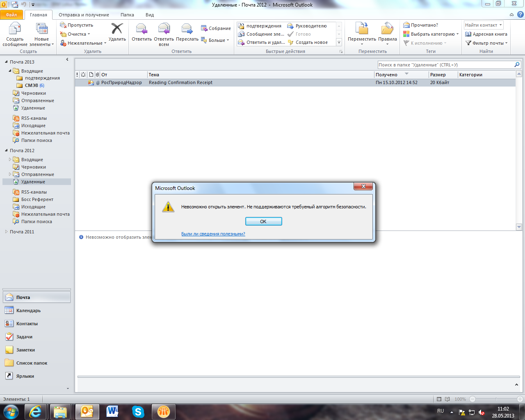Click Прочитано? in the Теги group
Screen dimensions: 525x420
[x=421, y=25]
